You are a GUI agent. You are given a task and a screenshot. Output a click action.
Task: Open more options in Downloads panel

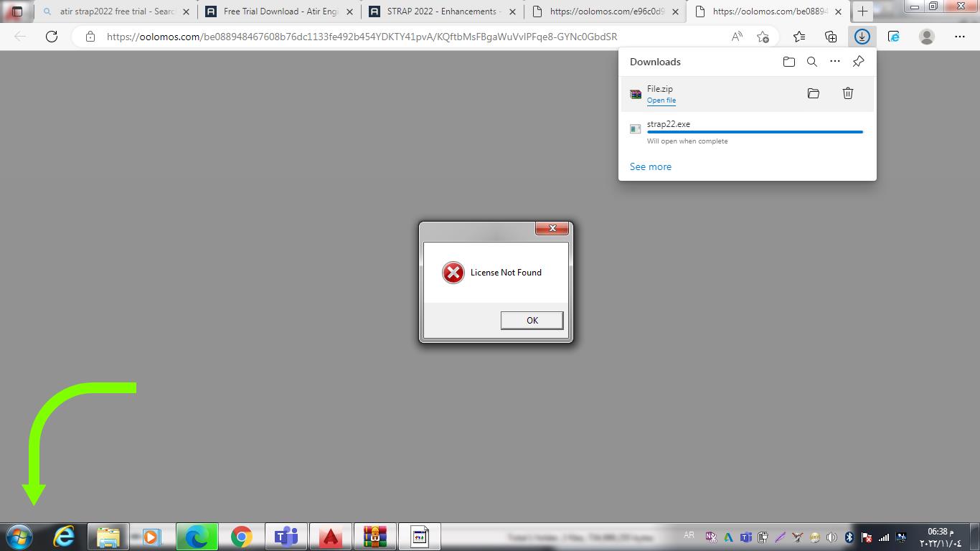(x=834, y=62)
